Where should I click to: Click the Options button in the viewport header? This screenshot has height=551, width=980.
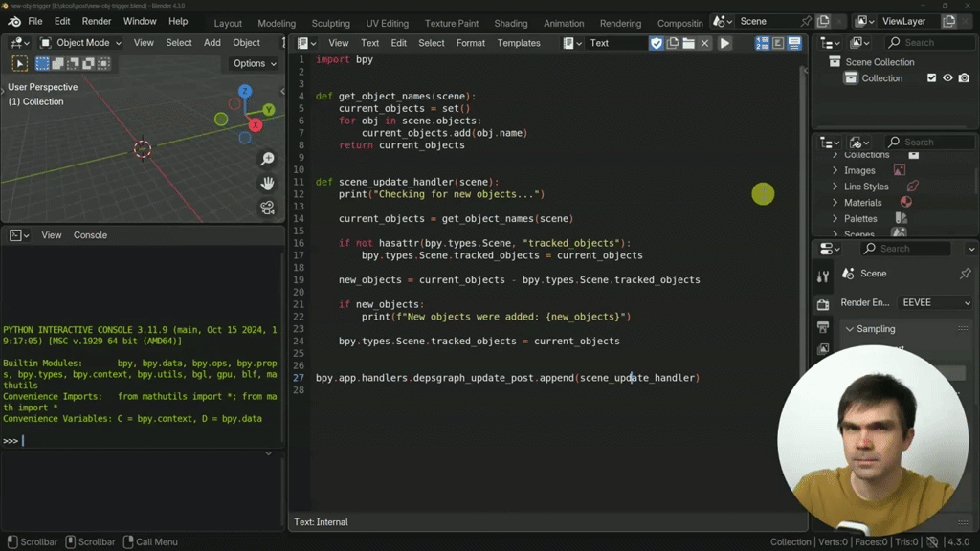tap(251, 63)
